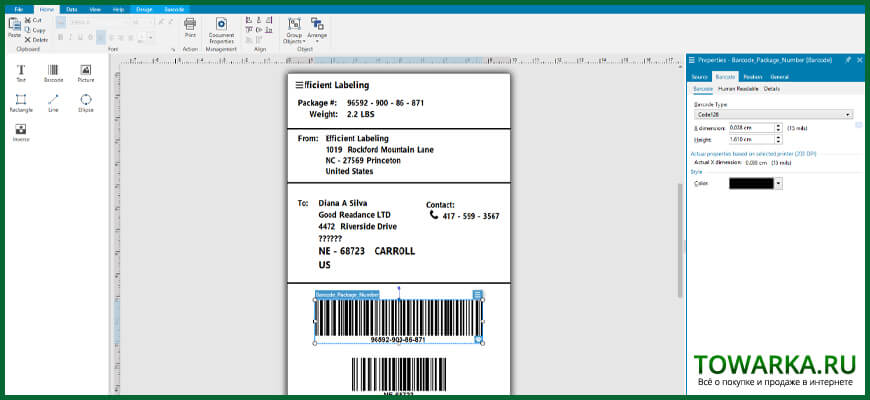
Task: Select the Picture object tool
Action: [x=85, y=73]
